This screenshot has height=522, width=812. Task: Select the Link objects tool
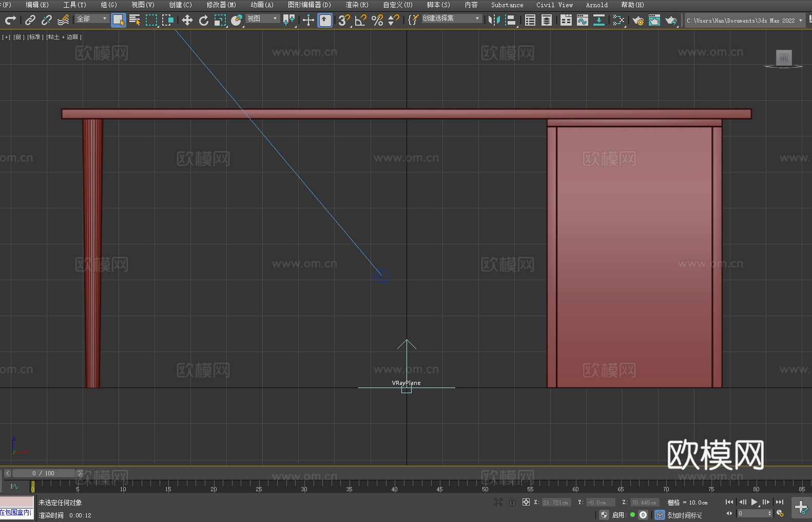click(30, 20)
